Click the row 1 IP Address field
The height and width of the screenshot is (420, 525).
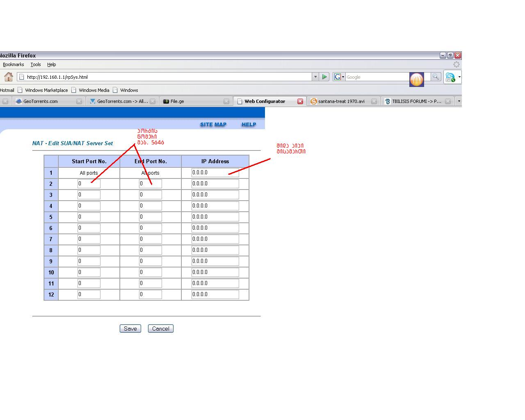(215, 173)
